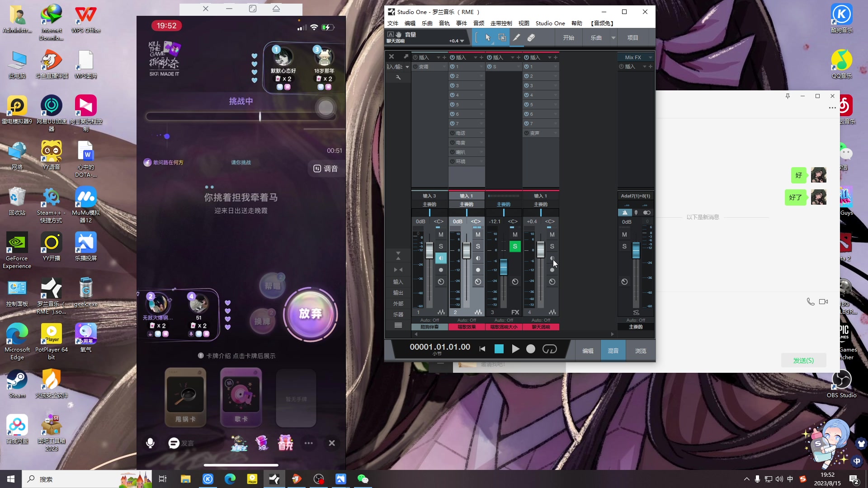Launch OBS Studio desktop shortcut
Screen dimensions: 868x488
(x=841, y=384)
